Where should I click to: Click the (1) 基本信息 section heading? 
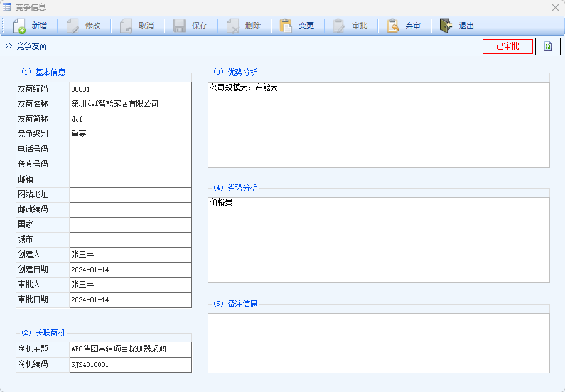(43, 72)
